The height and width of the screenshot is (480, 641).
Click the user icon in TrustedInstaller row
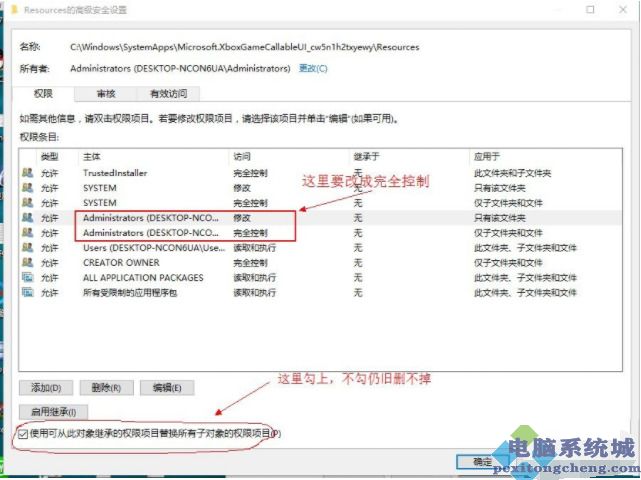tap(28, 173)
